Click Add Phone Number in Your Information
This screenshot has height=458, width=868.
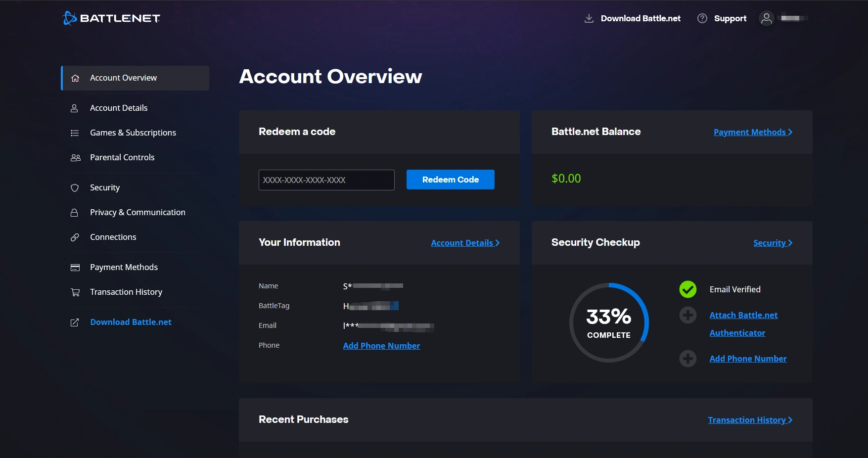[x=381, y=346]
